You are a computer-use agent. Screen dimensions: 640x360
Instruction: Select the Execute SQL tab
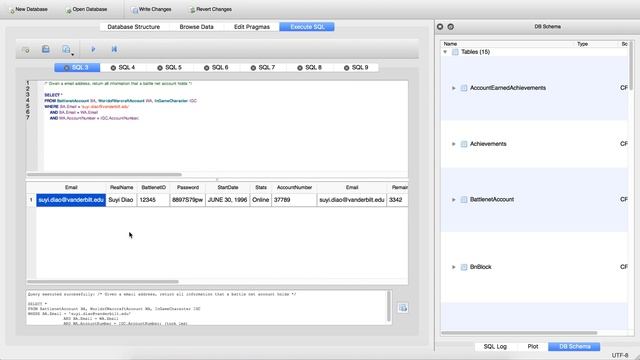point(307,27)
